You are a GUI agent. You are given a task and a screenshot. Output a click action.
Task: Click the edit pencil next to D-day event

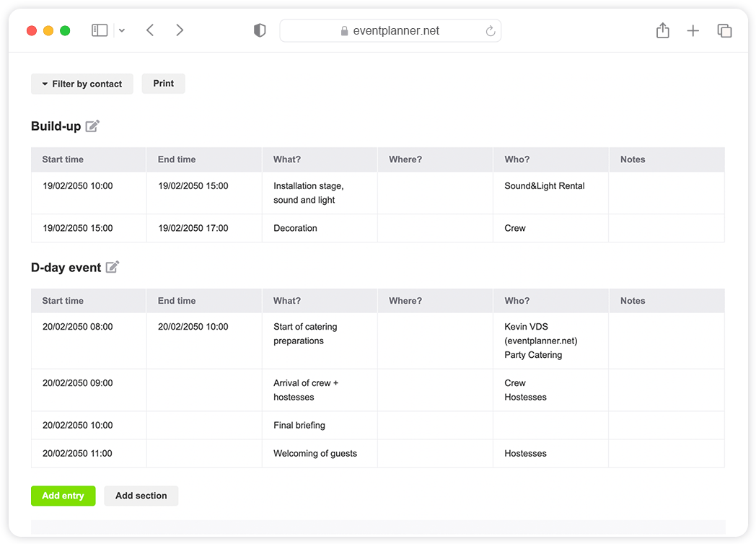point(113,267)
